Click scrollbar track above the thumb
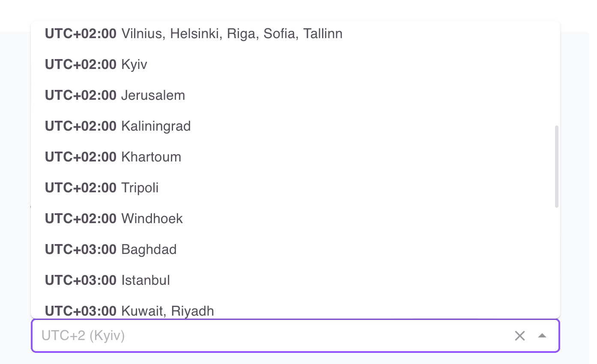The width and height of the screenshot is (597, 364). point(556,77)
